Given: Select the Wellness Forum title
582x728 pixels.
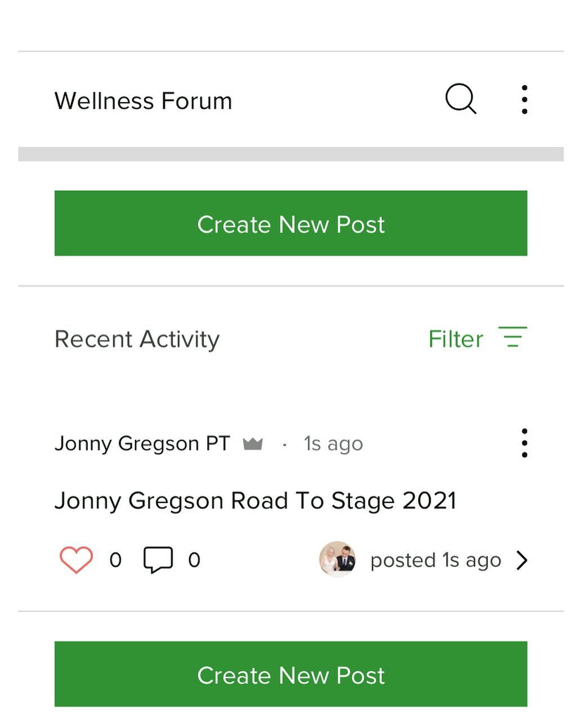Looking at the screenshot, I should [144, 101].
